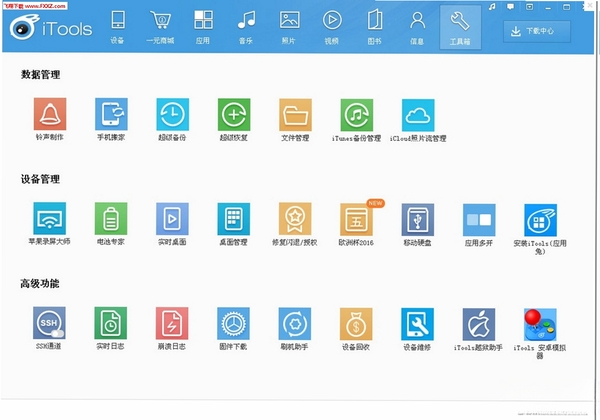
Task: Open the title bar dropdown menu icon
Action: coord(529,7)
